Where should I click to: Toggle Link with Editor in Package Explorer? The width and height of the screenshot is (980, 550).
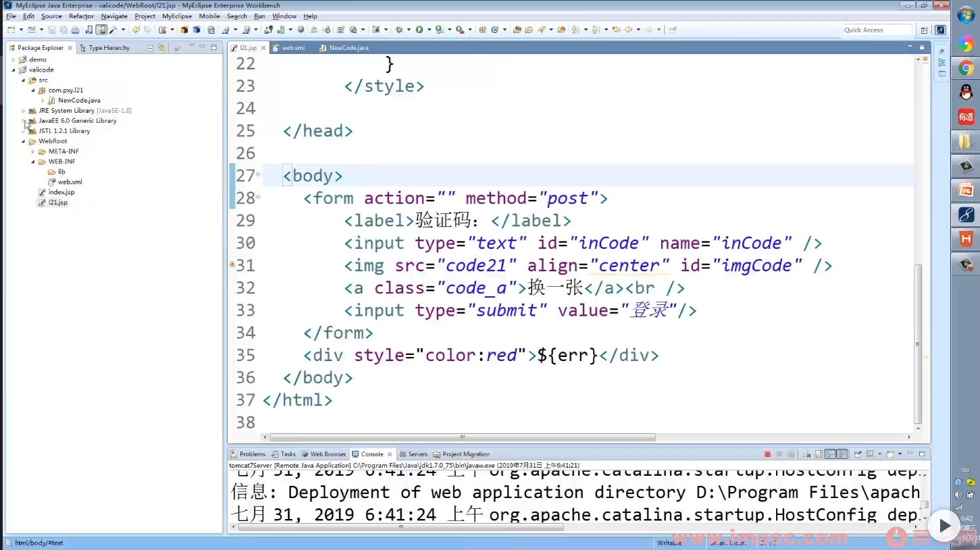pyautogui.click(x=161, y=48)
